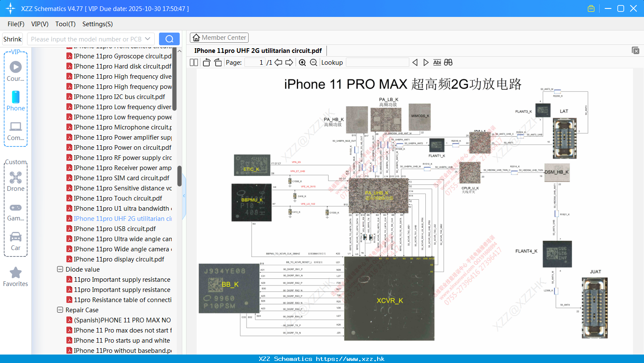Open Member Center
644x363 pixels.
coord(219,38)
